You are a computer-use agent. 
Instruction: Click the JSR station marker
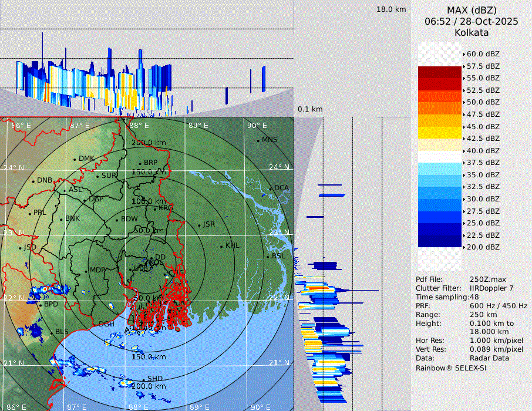pos(199,225)
